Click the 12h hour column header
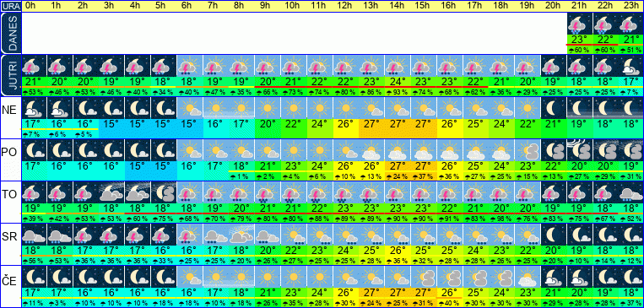Viewport: 644px width, 308px height. click(345, 6)
